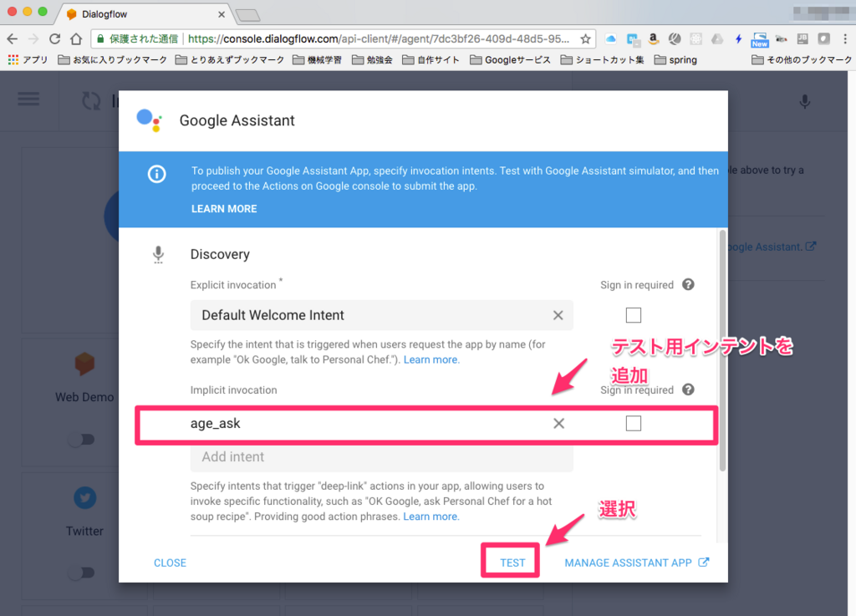Click the Google Assistant logo icon
This screenshot has width=856, height=616.
click(x=149, y=120)
